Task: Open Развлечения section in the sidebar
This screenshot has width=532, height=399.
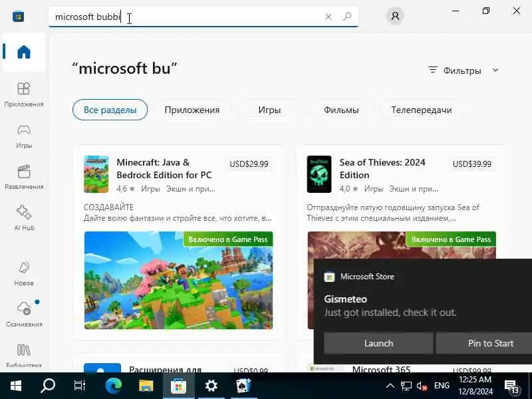Action: pyautogui.click(x=24, y=178)
